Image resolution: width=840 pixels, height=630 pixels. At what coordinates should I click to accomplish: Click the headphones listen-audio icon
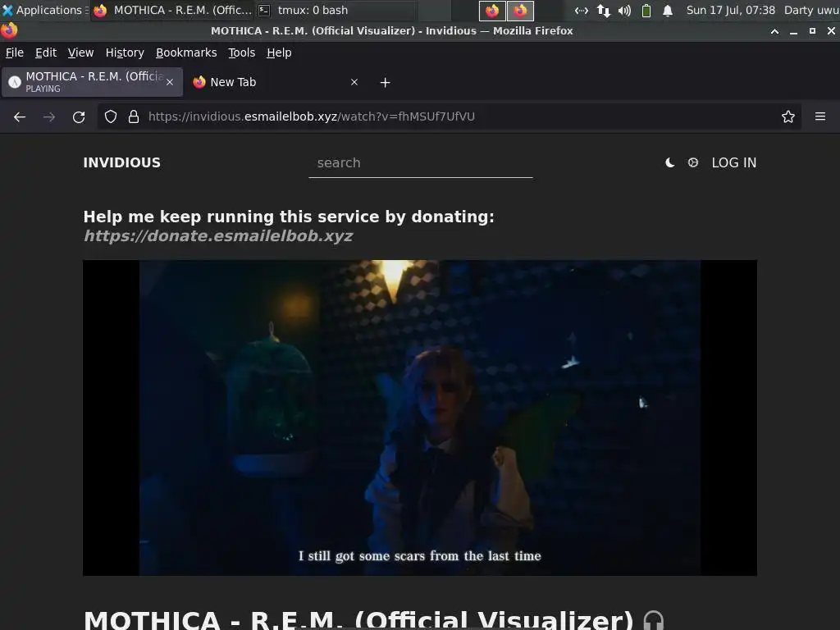point(653,621)
